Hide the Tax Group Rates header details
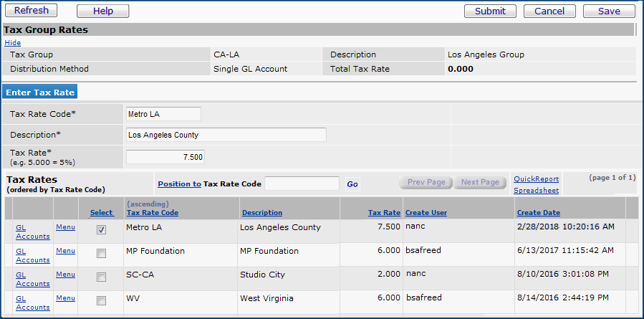The width and height of the screenshot is (644, 319). [12, 43]
